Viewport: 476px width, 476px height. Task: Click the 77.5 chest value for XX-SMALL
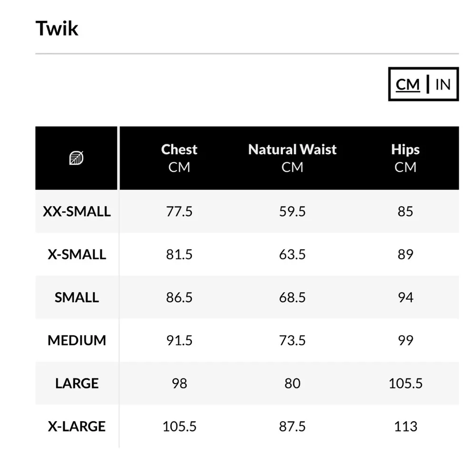coord(179,211)
